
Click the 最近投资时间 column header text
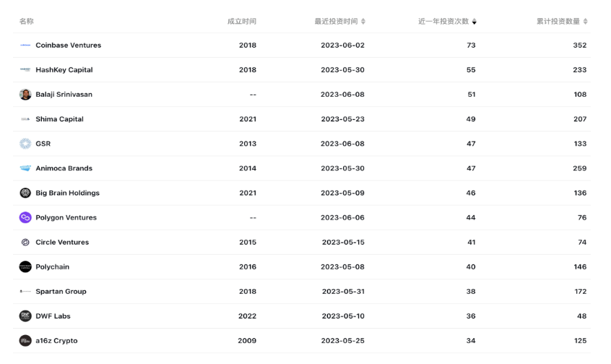click(337, 22)
